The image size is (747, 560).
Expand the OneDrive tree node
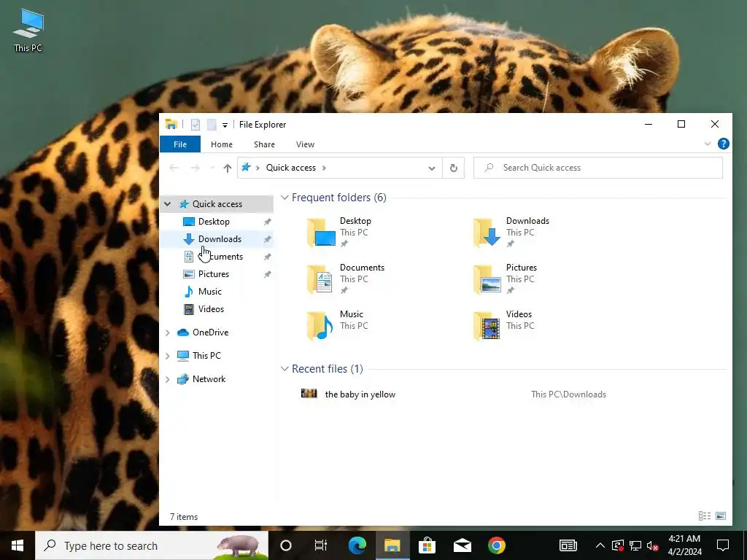point(168,332)
